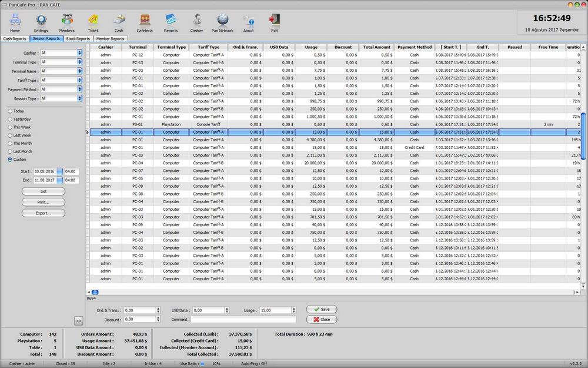
Task: Sort by the [ Start T. ] column header
Action: (451, 47)
